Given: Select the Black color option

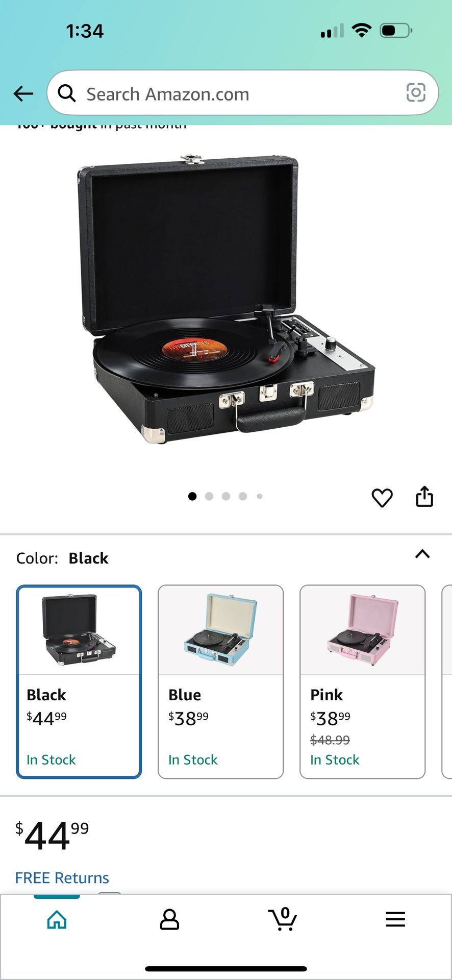Looking at the screenshot, I should pyautogui.click(x=79, y=682).
